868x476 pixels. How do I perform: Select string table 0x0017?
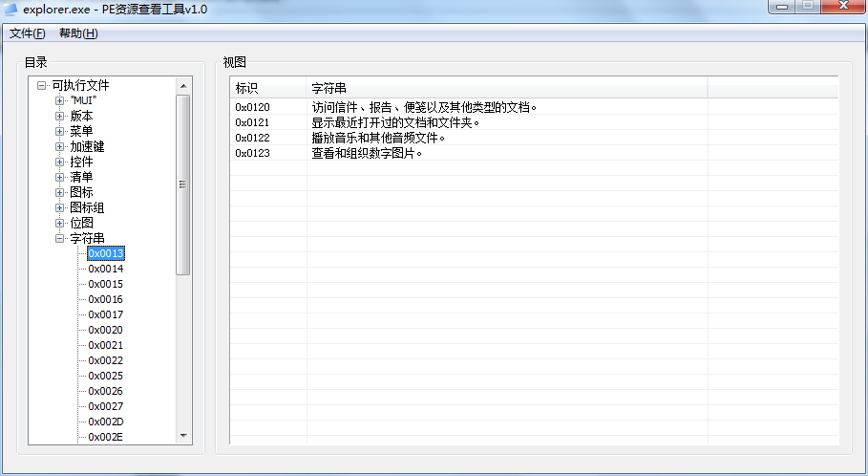coord(106,314)
